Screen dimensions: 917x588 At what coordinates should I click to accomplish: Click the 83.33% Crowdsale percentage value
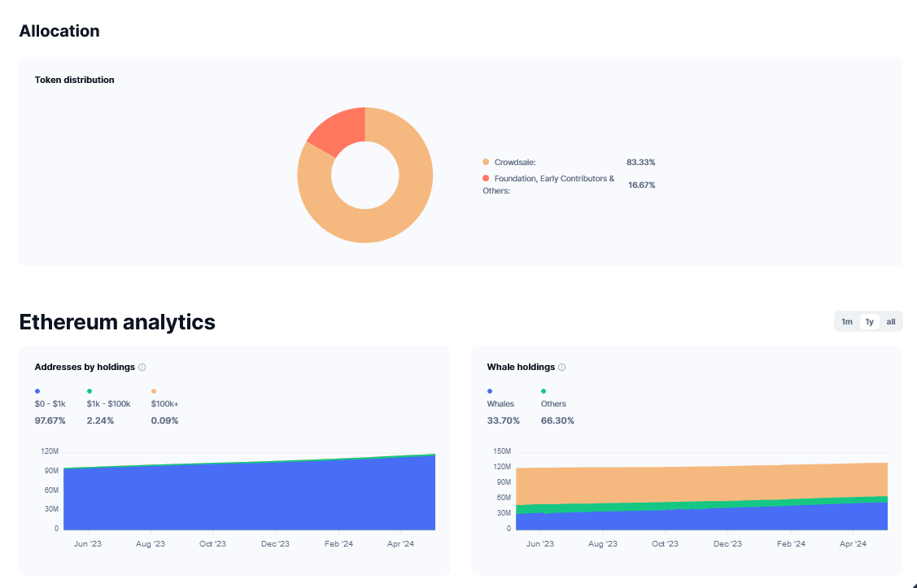click(640, 163)
